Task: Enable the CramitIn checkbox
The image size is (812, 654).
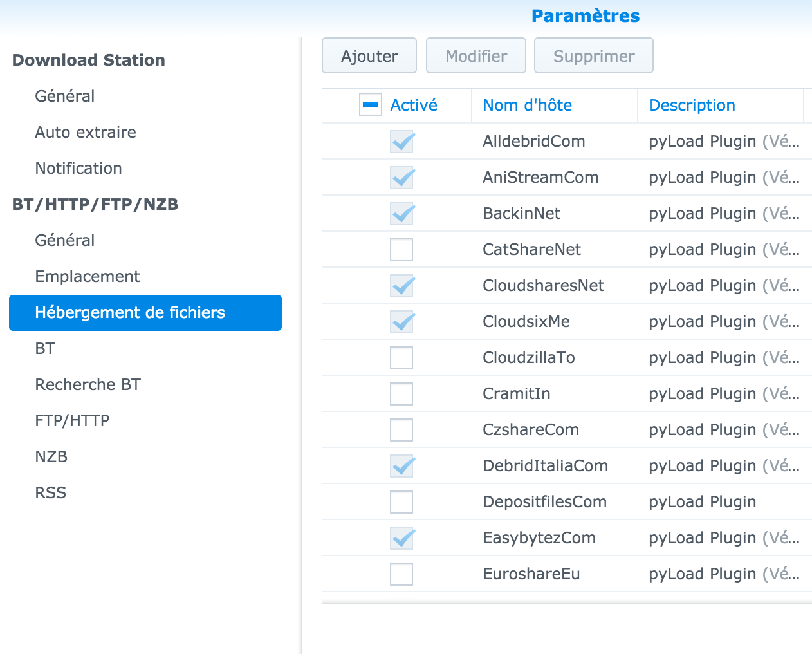Action: tap(401, 394)
